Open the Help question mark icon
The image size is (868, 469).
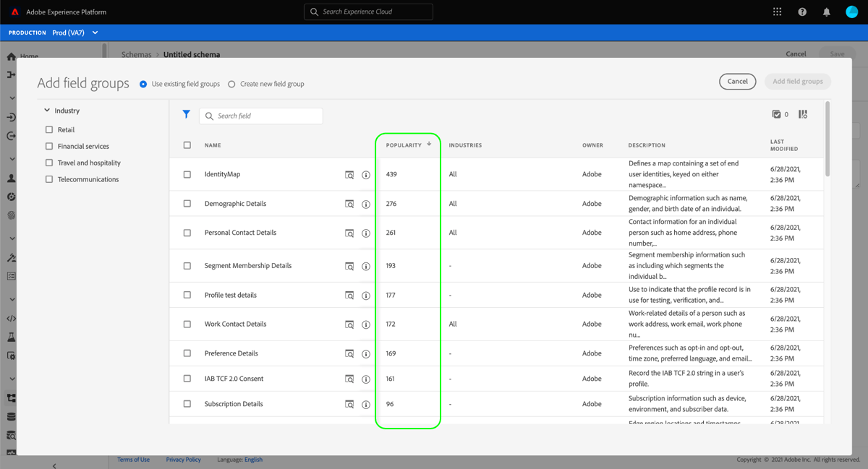(801, 11)
